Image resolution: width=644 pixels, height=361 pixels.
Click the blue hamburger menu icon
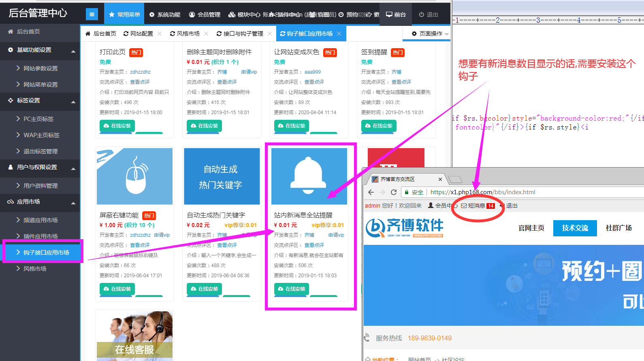point(92,15)
